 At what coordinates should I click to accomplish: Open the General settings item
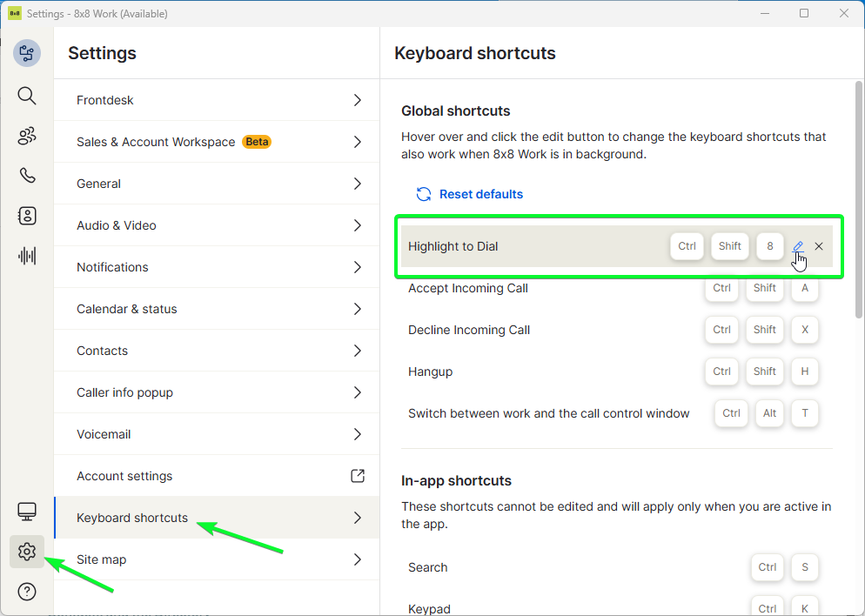tap(217, 184)
